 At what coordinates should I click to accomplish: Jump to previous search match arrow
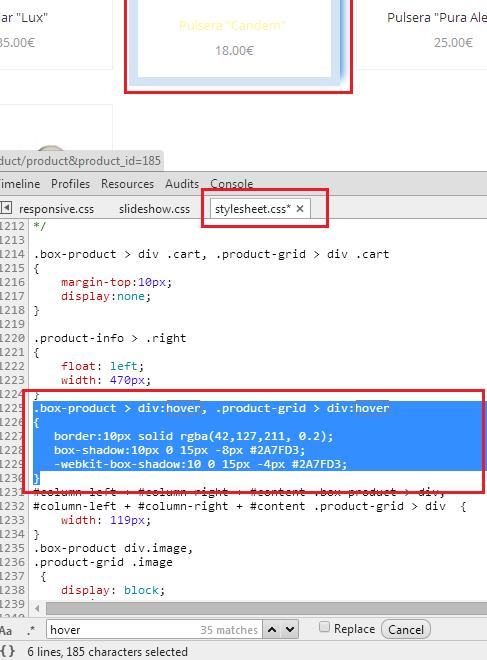coord(272,630)
